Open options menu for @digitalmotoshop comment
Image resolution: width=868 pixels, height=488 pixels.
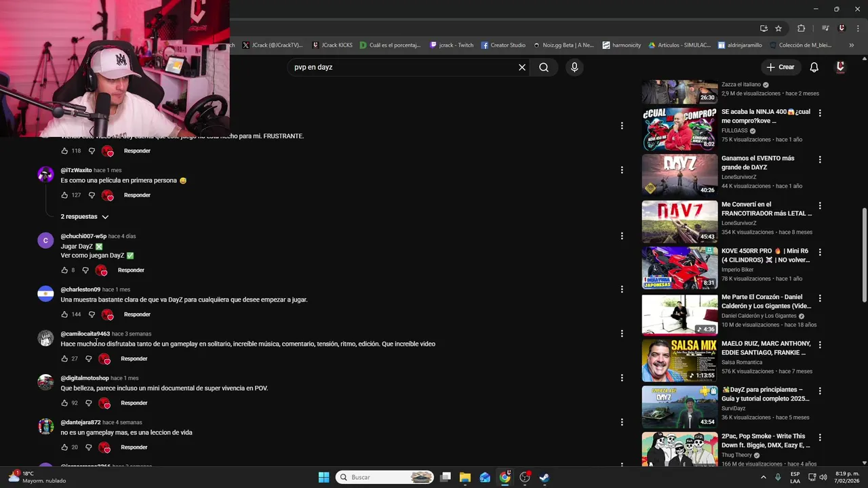[621, 378]
